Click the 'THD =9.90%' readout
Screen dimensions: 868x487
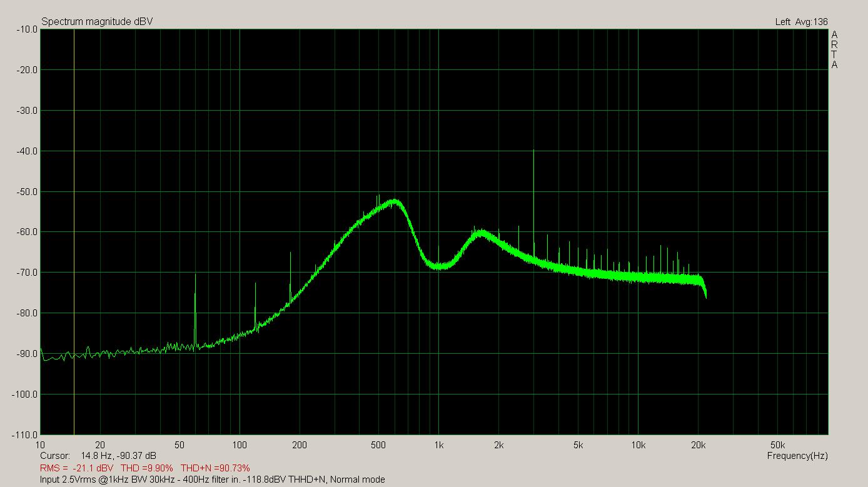pos(146,468)
